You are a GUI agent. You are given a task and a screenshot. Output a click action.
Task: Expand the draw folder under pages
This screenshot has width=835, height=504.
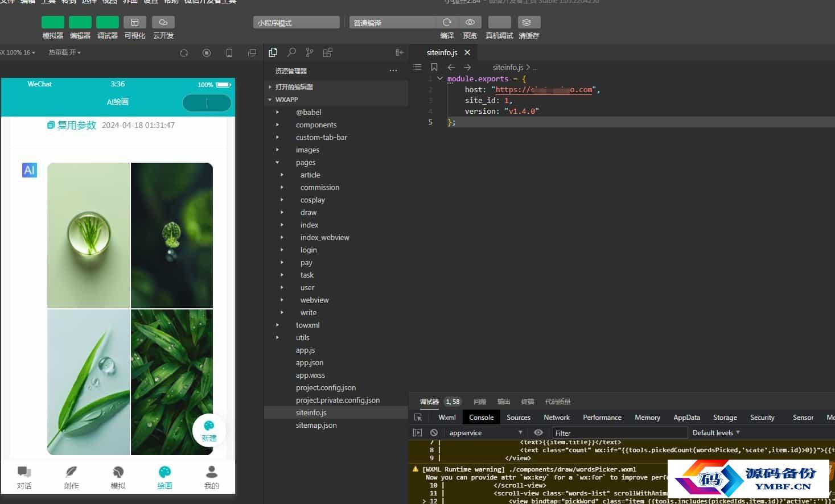coord(336,212)
